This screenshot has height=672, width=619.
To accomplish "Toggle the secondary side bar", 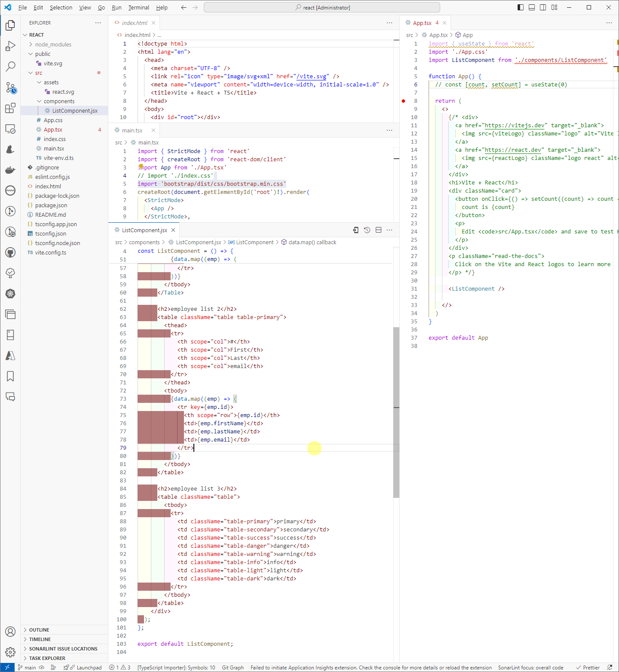I will [x=543, y=7].
